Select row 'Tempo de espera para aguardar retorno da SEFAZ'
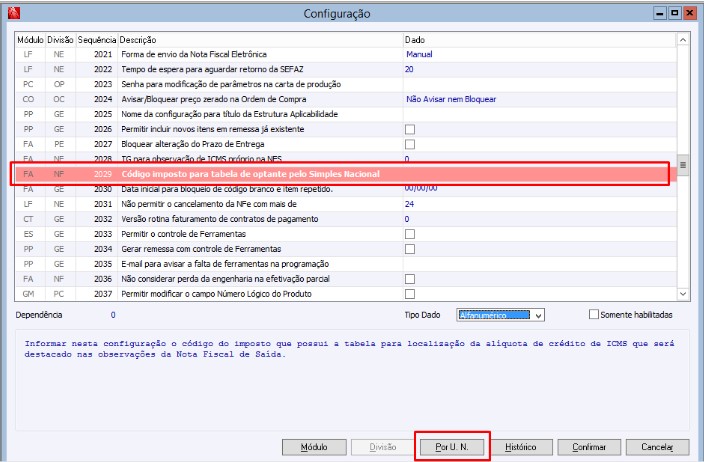The image size is (704, 462). point(346,69)
